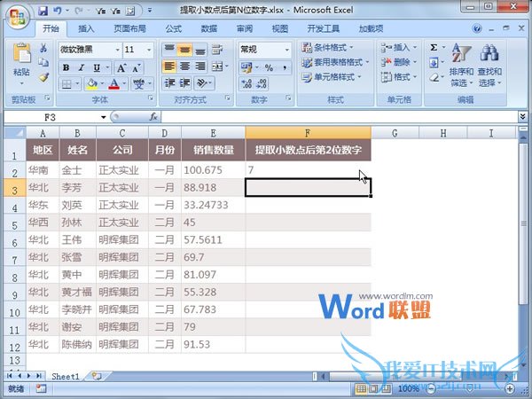Zoom in with the plus button

click(x=509, y=389)
